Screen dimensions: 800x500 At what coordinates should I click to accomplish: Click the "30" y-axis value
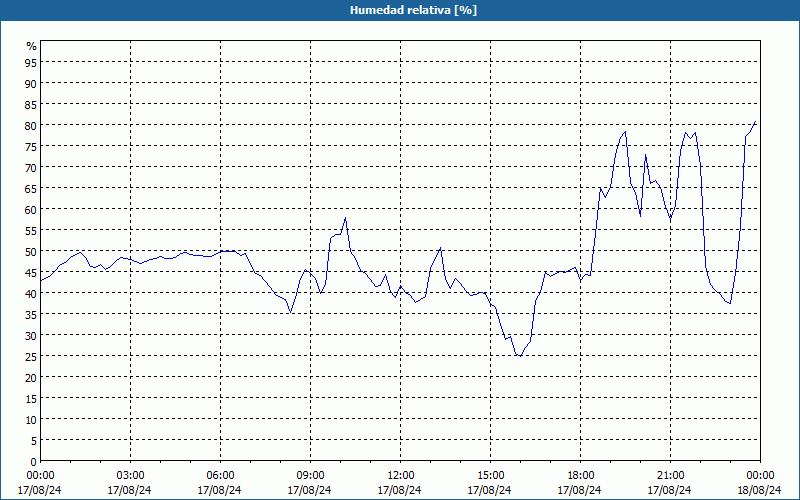[31, 335]
